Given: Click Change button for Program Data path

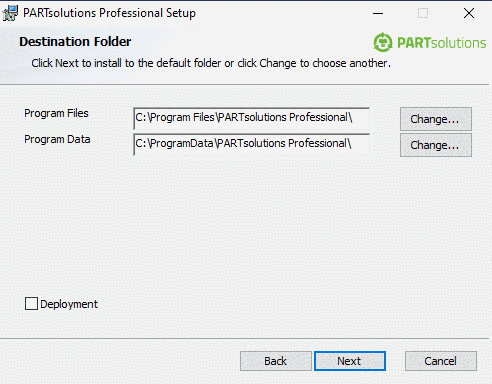Looking at the screenshot, I should (436, 145).
